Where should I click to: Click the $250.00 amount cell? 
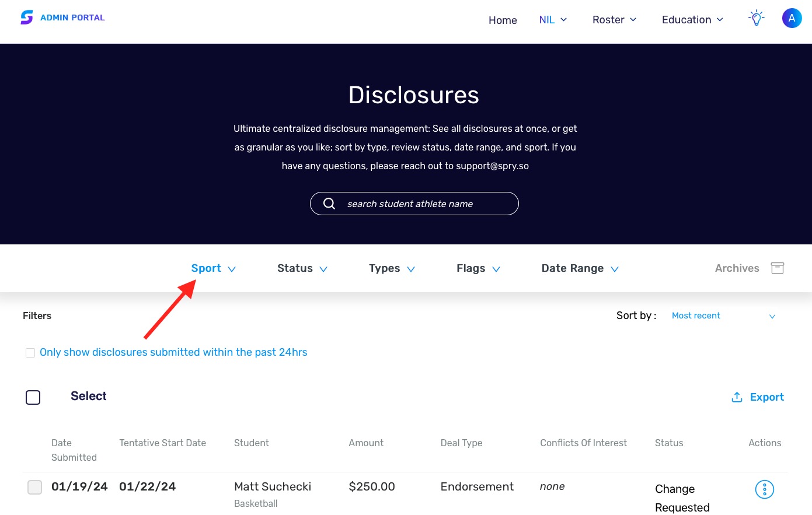(372, 486)
